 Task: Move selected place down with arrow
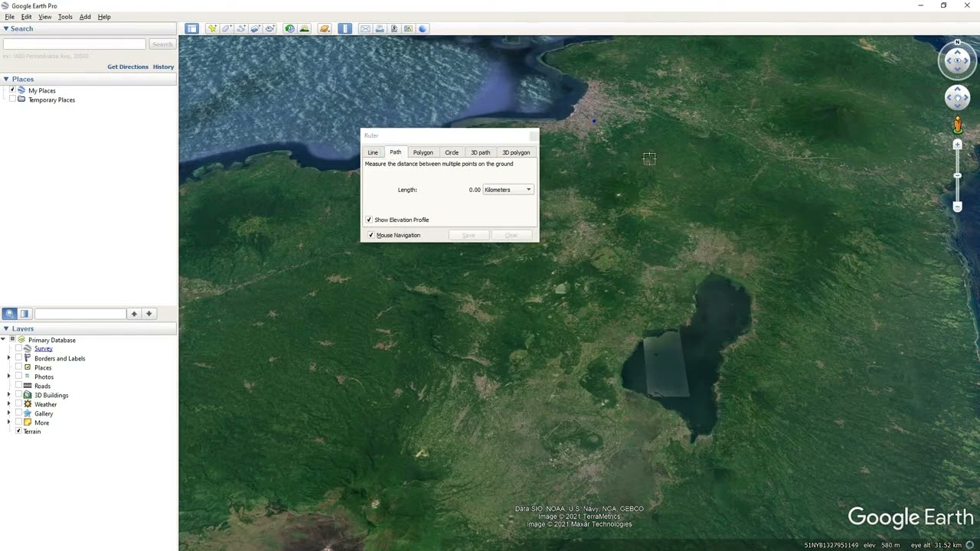(x=149, y=314)
